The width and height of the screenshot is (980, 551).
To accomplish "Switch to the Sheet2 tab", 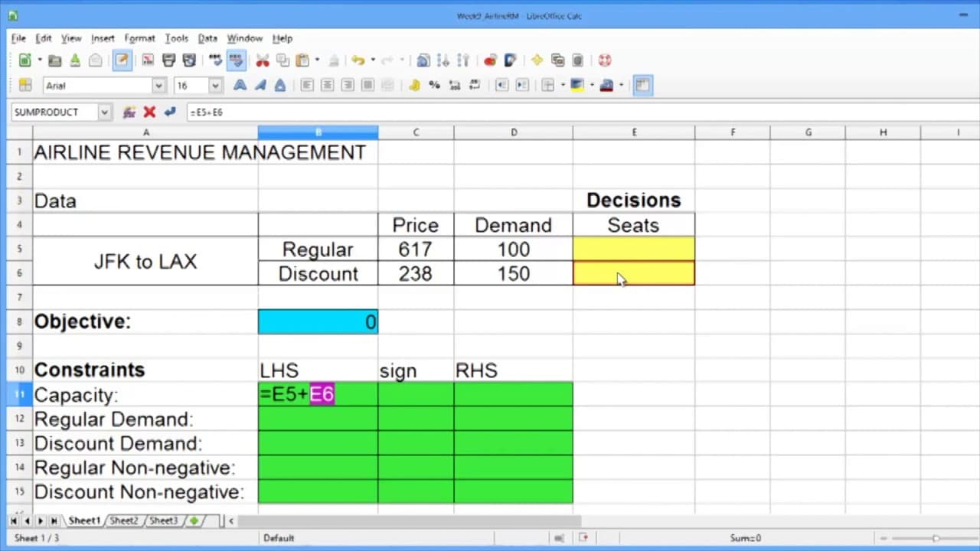I will [x=123, y=520].
